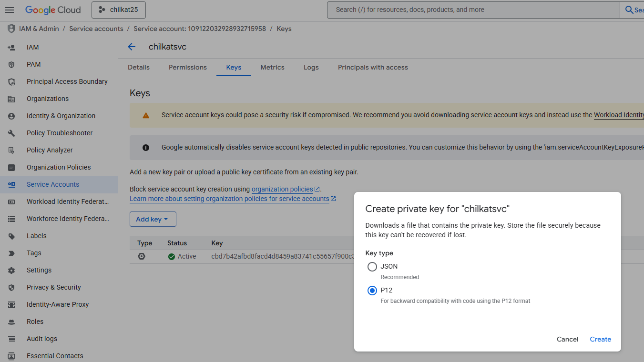Click the Type column header

click(145, 243)
